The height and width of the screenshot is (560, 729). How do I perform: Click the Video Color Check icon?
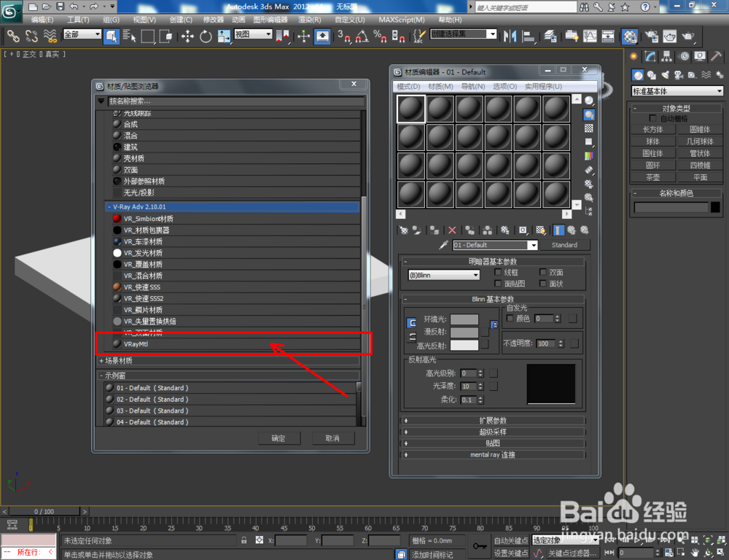588,155
